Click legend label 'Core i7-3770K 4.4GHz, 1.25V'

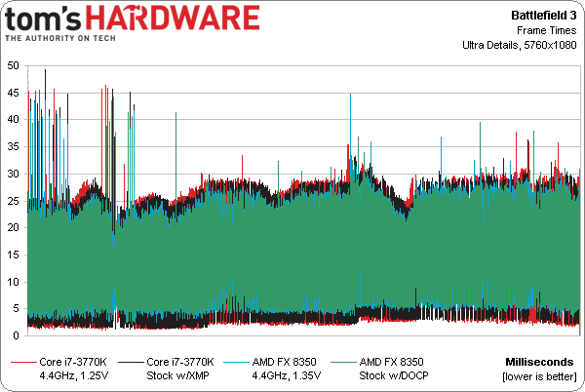coord(73,369)
